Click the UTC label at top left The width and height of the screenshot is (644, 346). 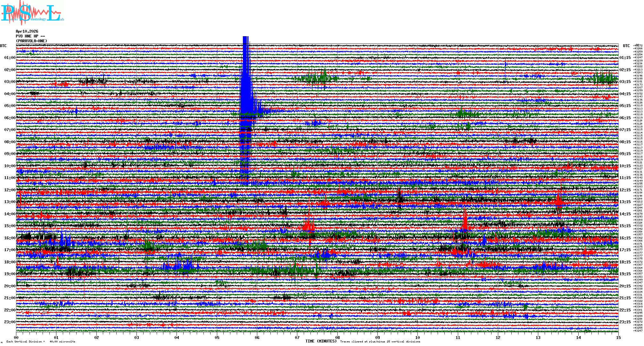point(3,46)
